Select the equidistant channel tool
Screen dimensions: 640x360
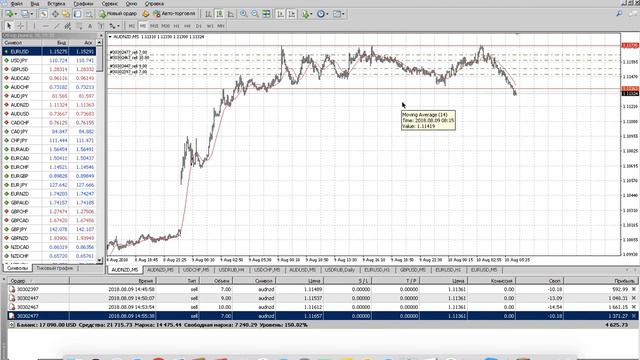[68, 26]
